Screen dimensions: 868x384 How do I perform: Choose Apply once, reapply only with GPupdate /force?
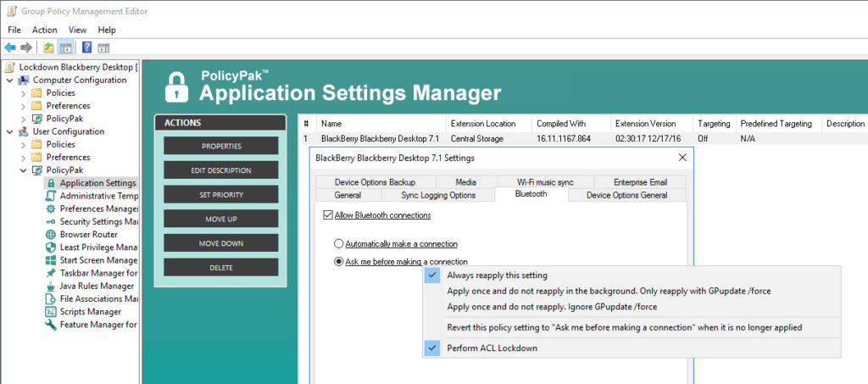point(632,291)
